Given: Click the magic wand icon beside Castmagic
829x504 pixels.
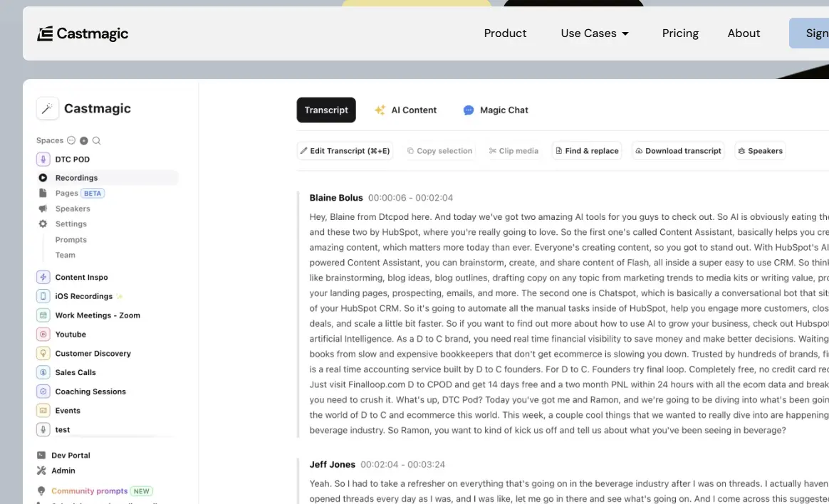Looking at the screenshot, I should coord(47,108).
